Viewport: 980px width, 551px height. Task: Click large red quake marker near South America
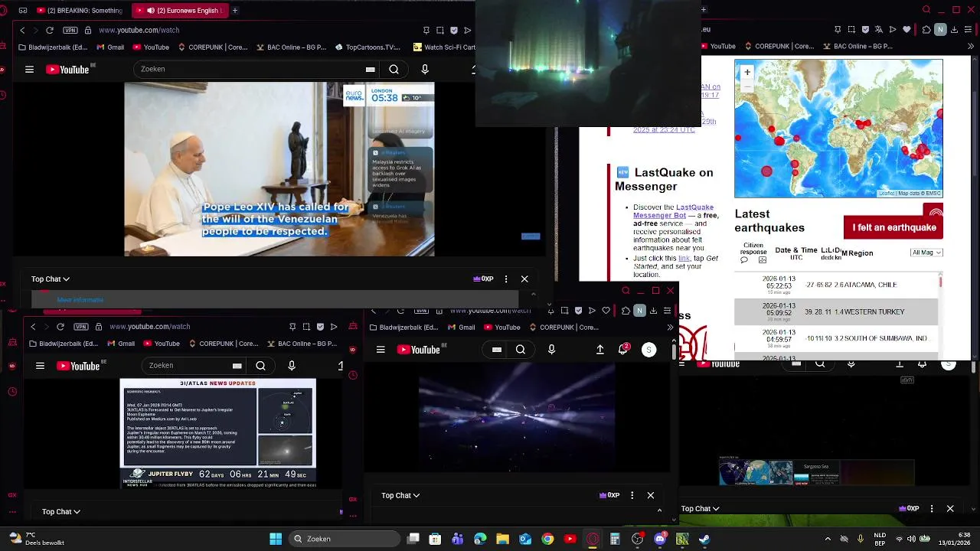[x=766, y=171]
